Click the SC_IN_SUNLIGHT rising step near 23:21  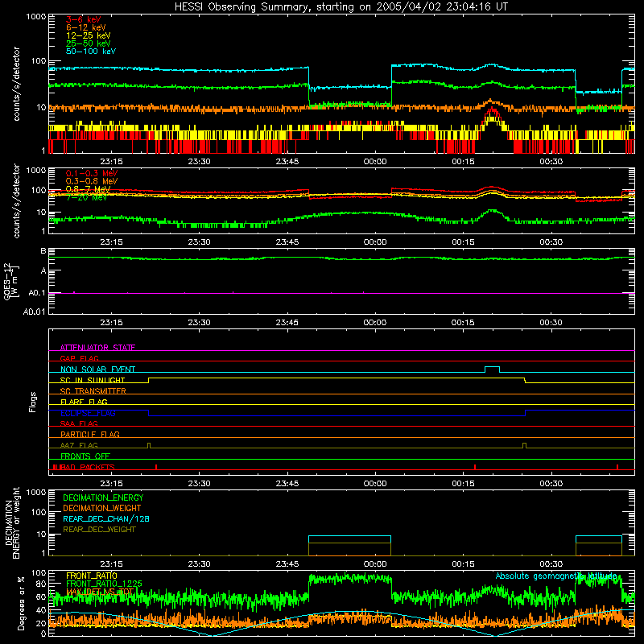click(x=149, y=380)
